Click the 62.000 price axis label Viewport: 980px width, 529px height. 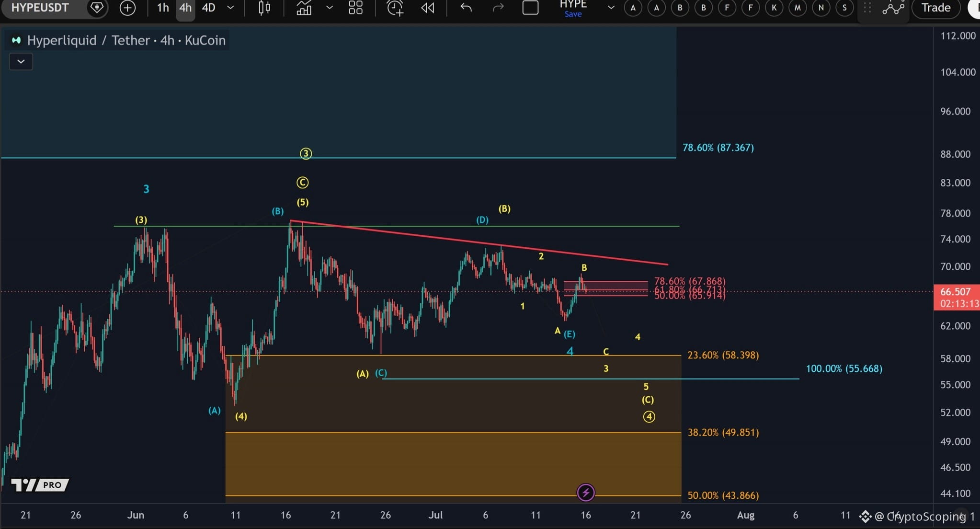pos(955,326)
